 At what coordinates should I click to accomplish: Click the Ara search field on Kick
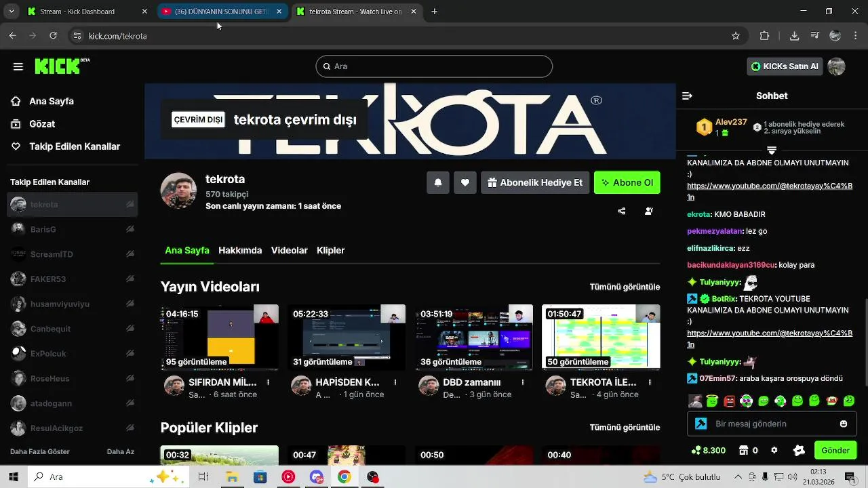[434, 66]
